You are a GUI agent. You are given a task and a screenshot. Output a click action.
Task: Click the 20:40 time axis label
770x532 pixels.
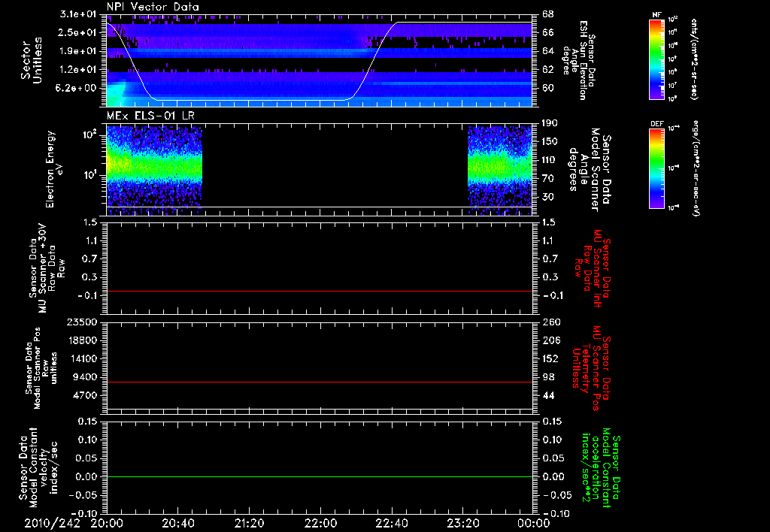tap(177, 523)
